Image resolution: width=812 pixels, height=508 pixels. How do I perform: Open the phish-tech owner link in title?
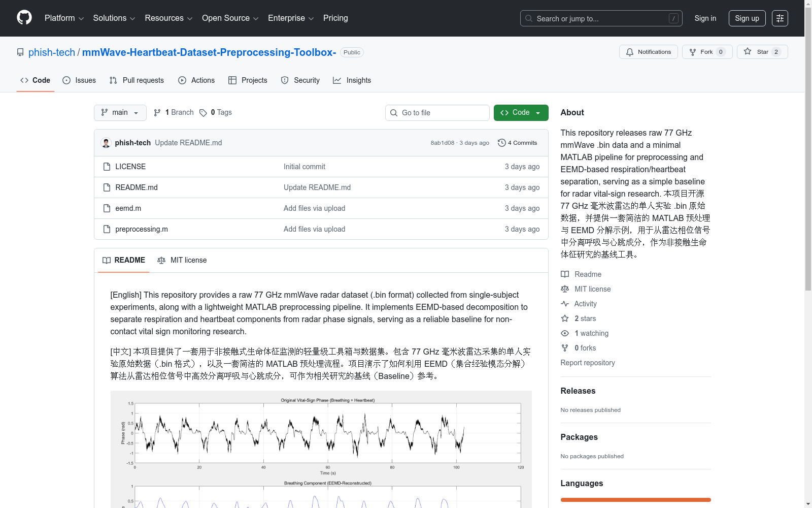pyautogui.click(x=52, y=52)
